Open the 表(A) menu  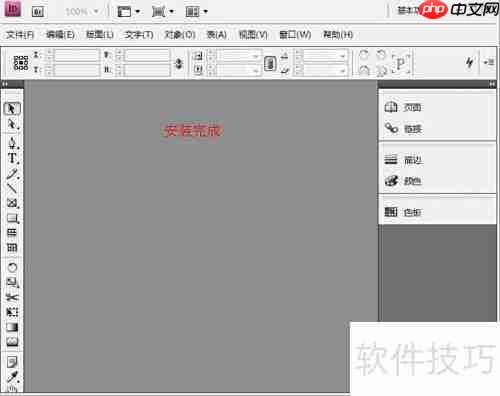click(x=217, y=34)
